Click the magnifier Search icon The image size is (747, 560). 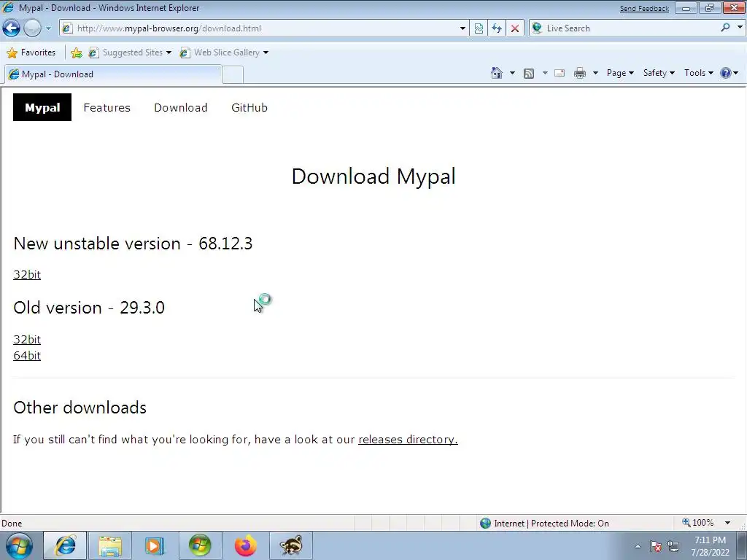[726, 28]
